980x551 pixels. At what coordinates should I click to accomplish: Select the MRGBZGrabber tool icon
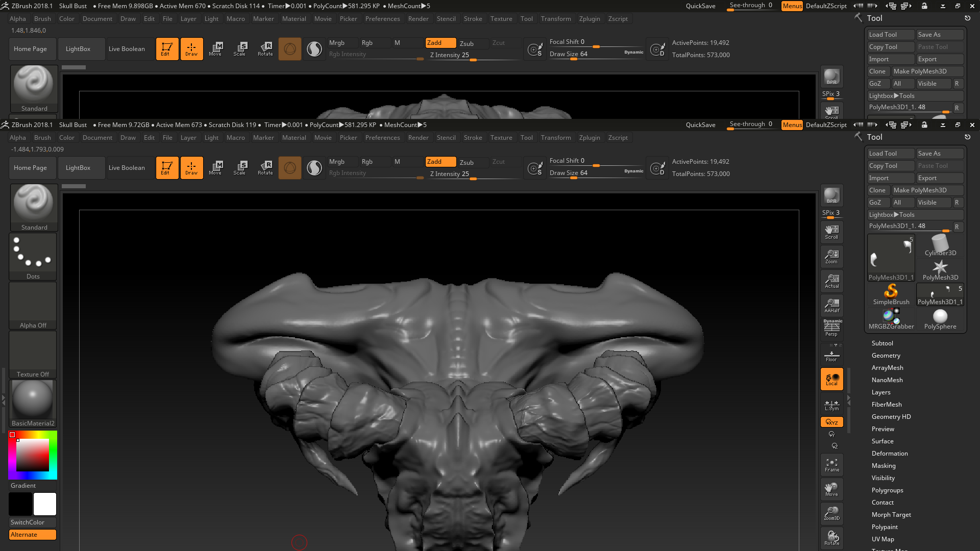click(891, 319)
